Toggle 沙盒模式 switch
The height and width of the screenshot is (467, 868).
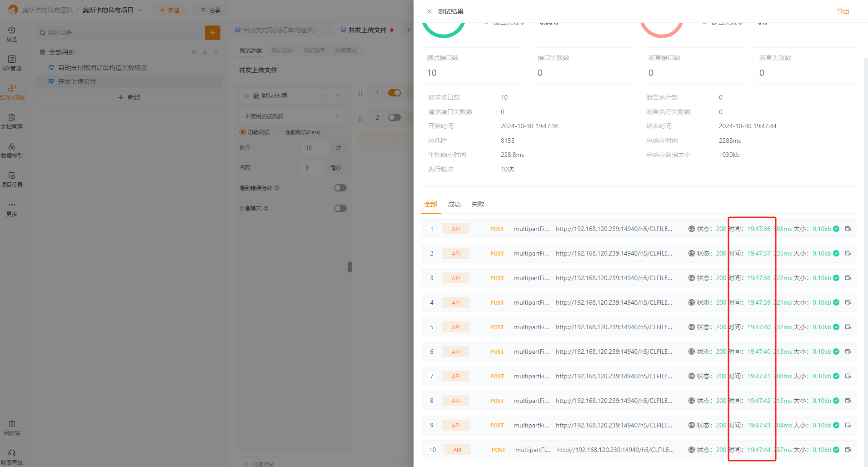pos(340,208)
